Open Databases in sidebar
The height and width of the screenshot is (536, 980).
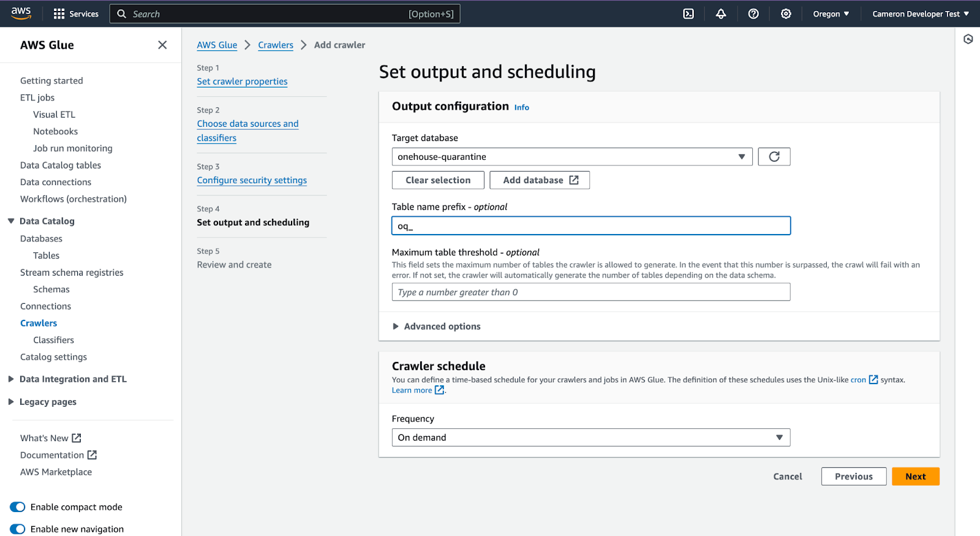pyautogui.click(x=41, y=239)
